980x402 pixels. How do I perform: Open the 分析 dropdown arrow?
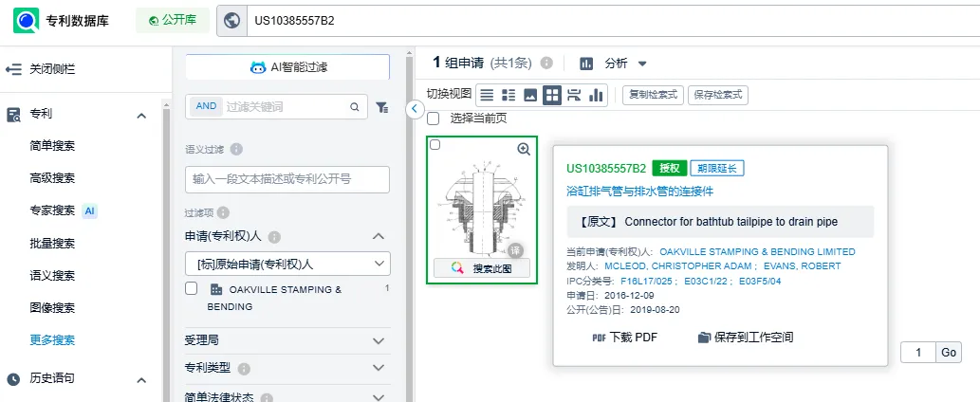[642, 64]
